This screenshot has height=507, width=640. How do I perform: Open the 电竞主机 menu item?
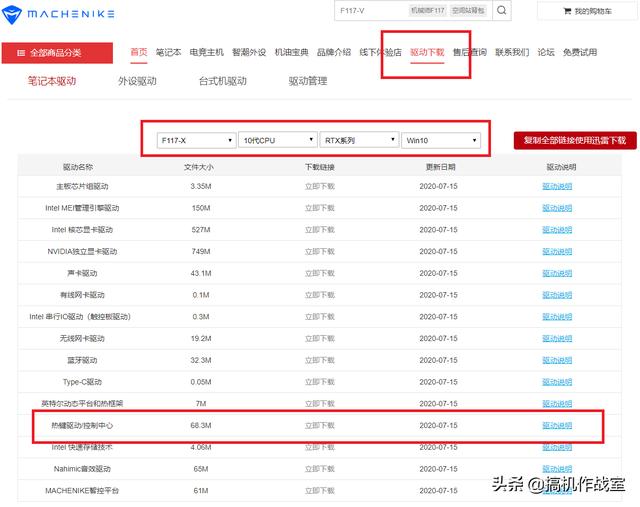tap(207, 52)
